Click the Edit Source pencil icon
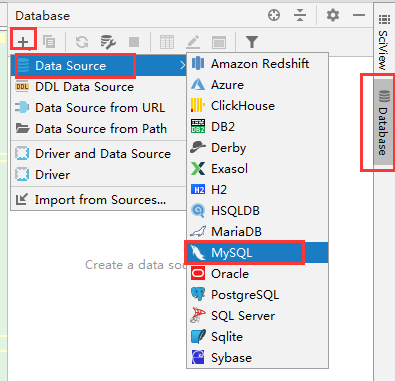The height and width of the screenshot is (381, 395). [x=193, y=42]
